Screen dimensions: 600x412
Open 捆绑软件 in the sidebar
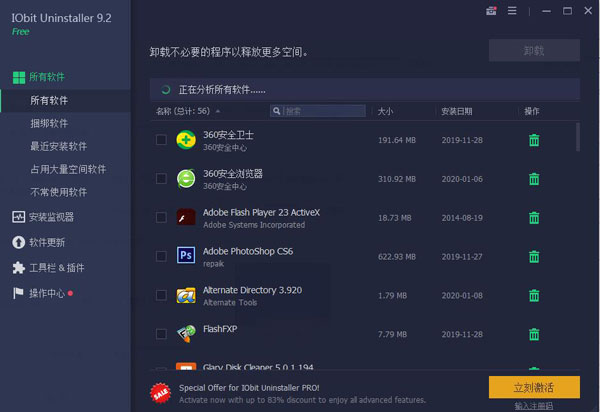[49, 123]
